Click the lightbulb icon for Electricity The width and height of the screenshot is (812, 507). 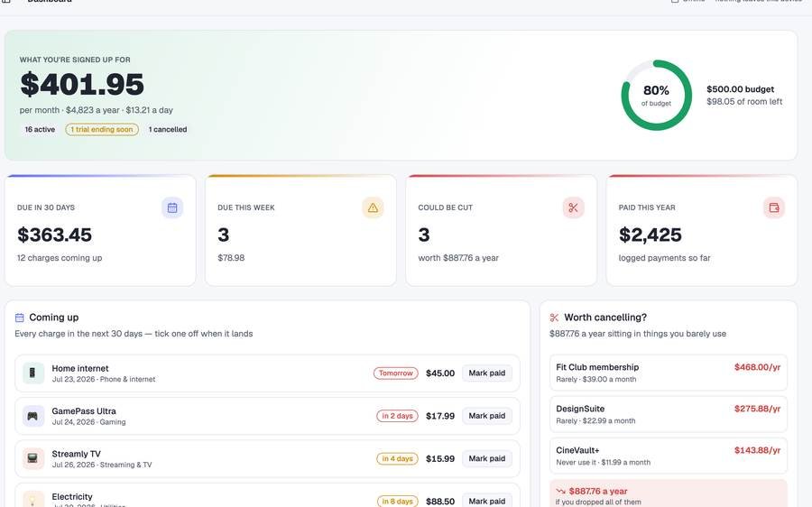(x=32, y=501)
